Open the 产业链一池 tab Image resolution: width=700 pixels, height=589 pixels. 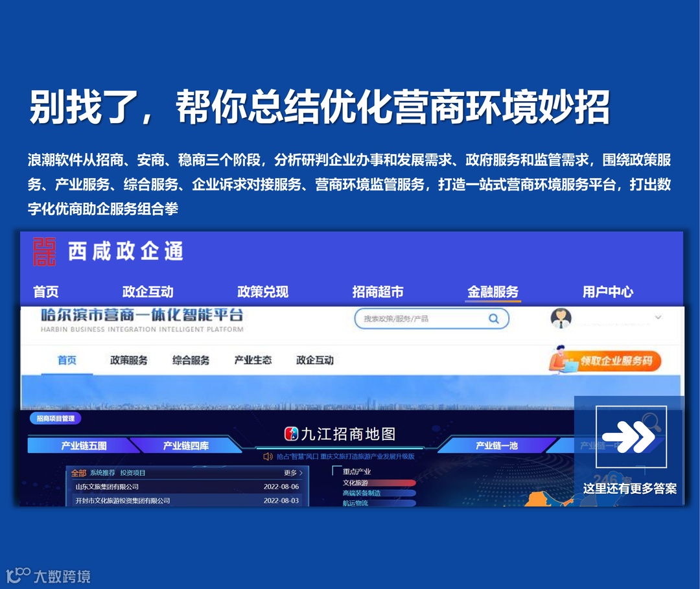pyautogui.click(x=496, y=445)
